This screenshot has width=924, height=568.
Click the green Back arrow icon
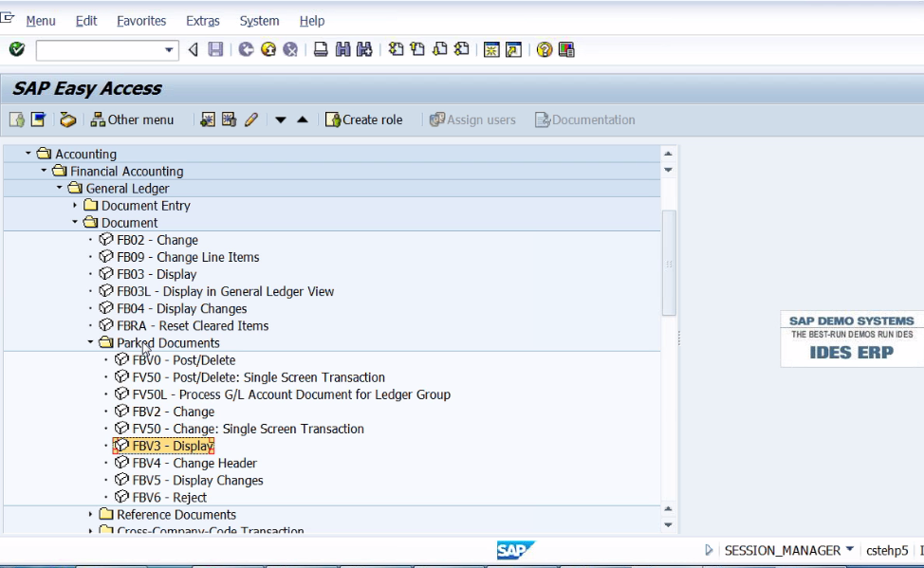(247, 49)
